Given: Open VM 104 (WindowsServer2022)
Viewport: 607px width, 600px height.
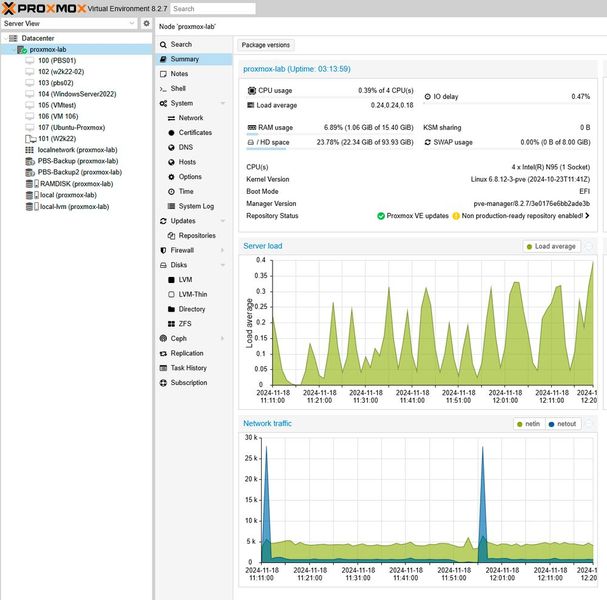Looking at the screenshot, I should coord(77,94).
